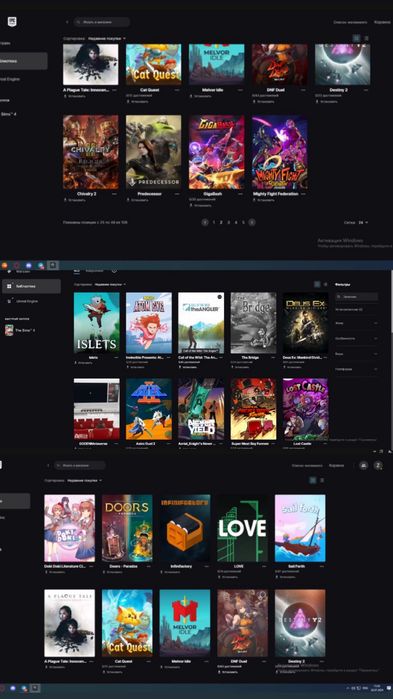This screenshot has height=699, width=393.
Task: Open the wishlist link in top window
Action: click(350, 22)
